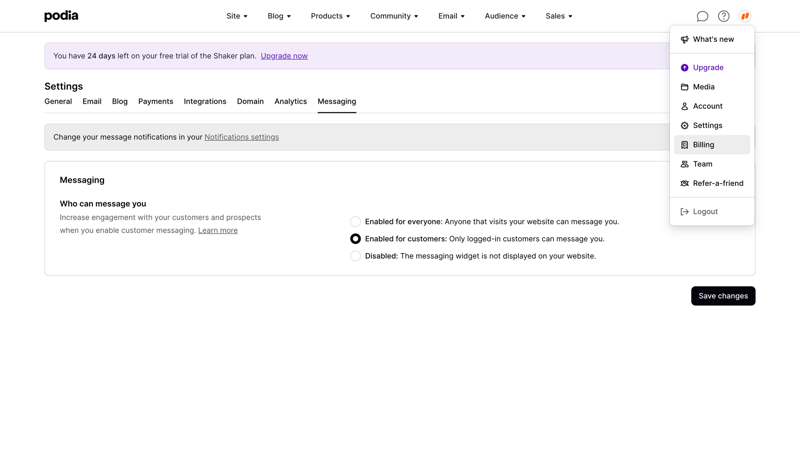800x470 pixels.
Task: Switch to the Integrations tab
Action: [x=205, y=102]
